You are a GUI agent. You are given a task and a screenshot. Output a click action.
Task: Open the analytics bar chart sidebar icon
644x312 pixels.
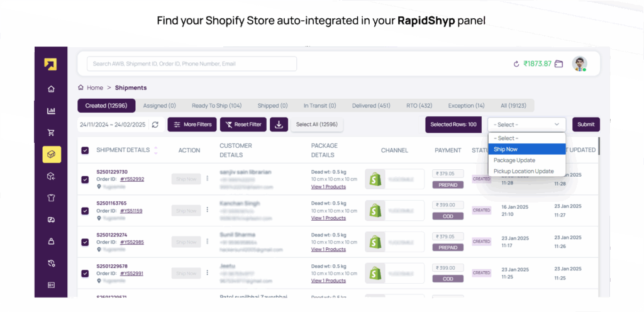(x=51, y=111)
